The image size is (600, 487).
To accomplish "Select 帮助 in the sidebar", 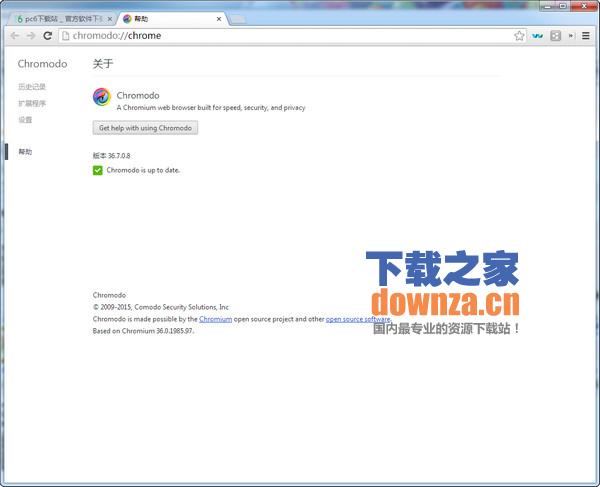I will (25, 152).
